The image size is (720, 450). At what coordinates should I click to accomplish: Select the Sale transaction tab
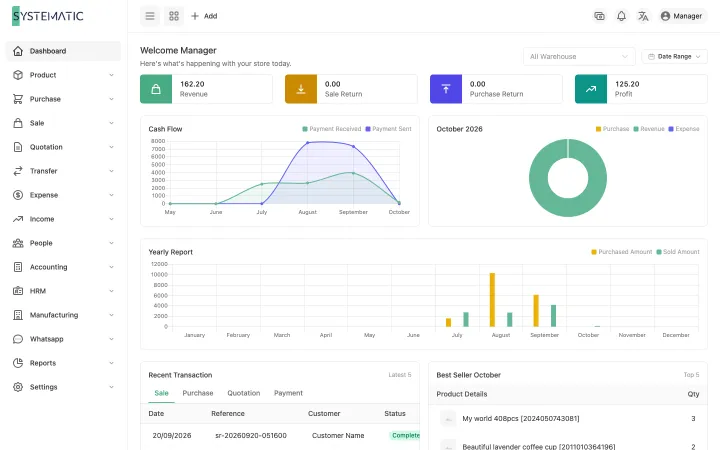pos(161,394)
